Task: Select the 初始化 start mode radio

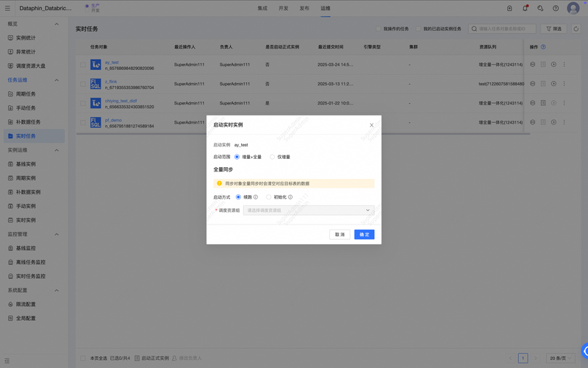Action: pyautogui.click(x=268, y=197)
